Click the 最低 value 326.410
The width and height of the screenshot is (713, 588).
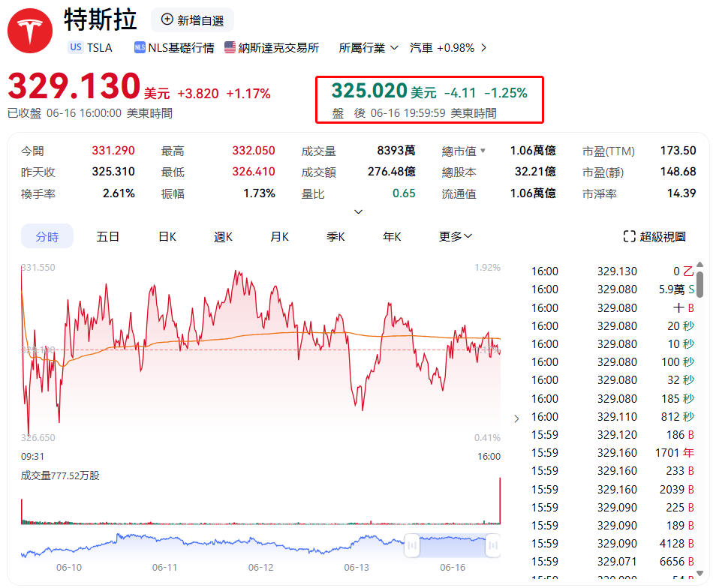(254, 172)
